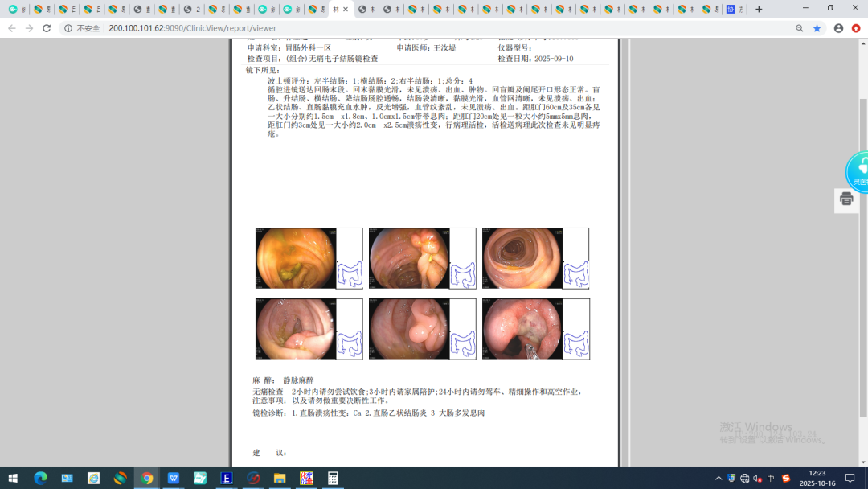Open the Windows Start menu

(x=11, y=478)
